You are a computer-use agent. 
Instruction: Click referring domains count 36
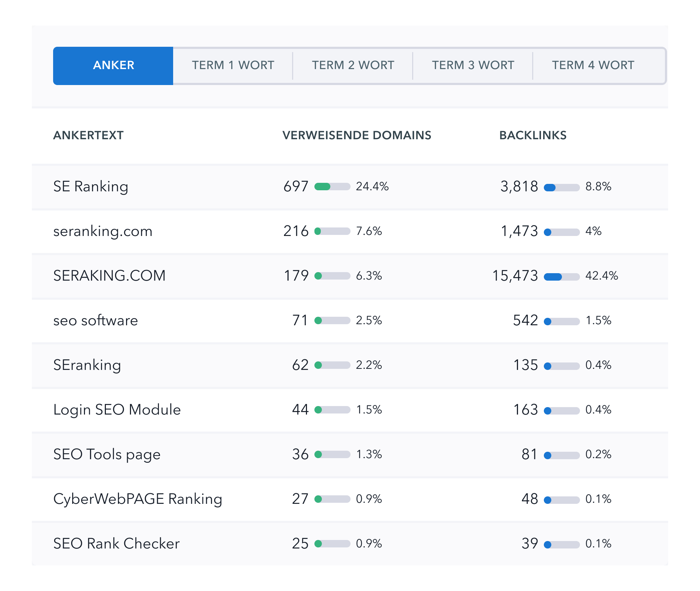click(x=300, y=454)
